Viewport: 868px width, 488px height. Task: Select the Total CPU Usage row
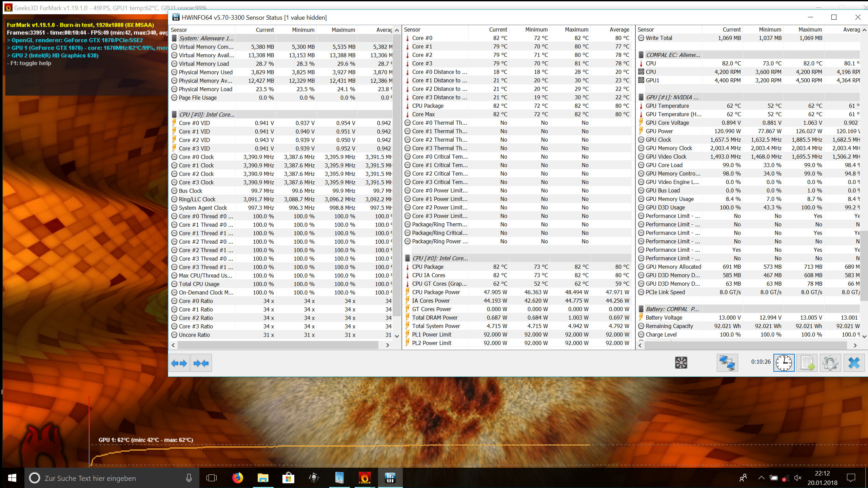pos(281,284)
